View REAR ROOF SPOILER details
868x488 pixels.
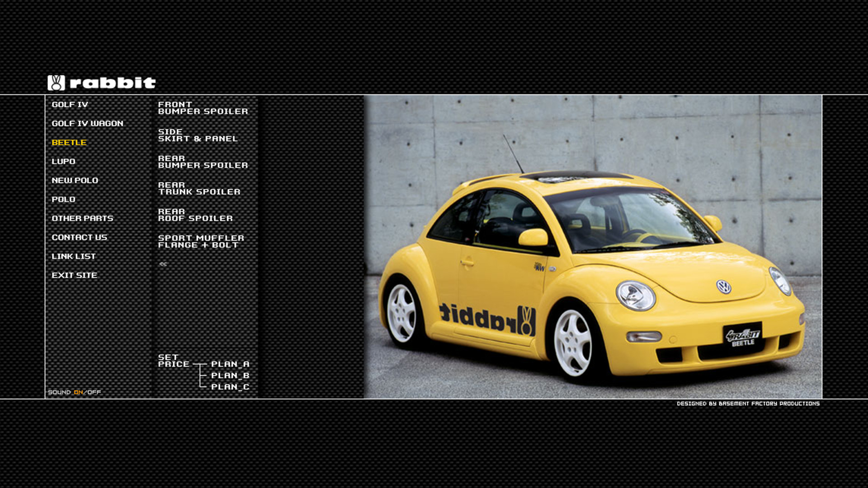[195, 215]
